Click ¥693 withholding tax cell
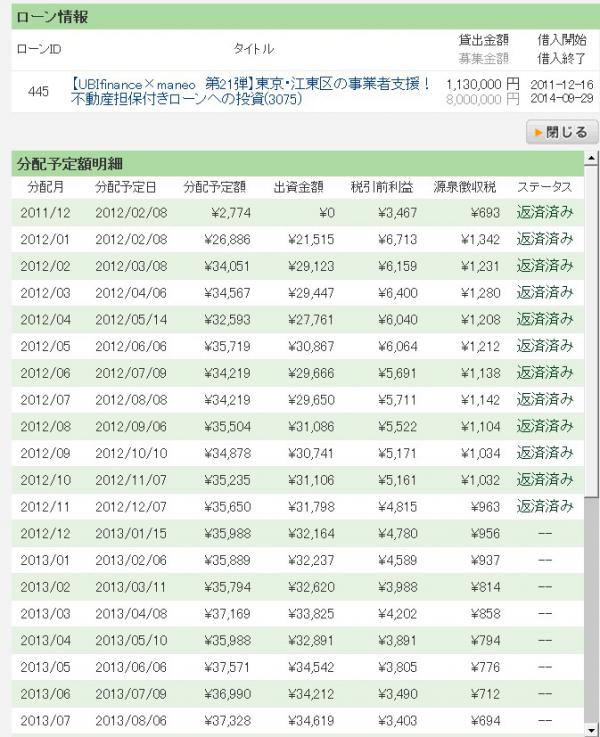The image size is (600, 737). 485,213
